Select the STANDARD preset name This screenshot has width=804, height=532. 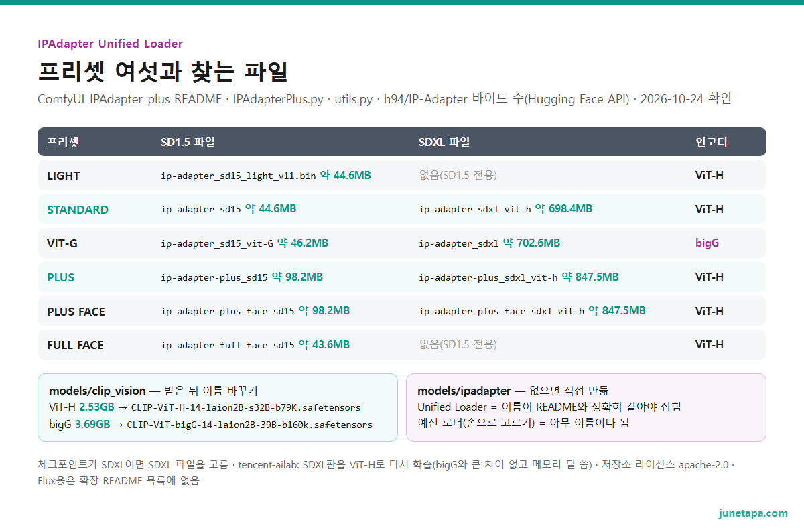(78, 210)
